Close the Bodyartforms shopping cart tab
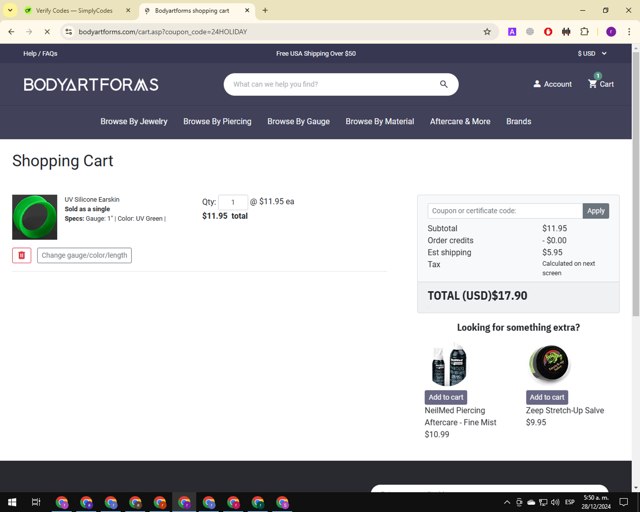The width and height of the screenshot is (640, 512). [247, 11]
